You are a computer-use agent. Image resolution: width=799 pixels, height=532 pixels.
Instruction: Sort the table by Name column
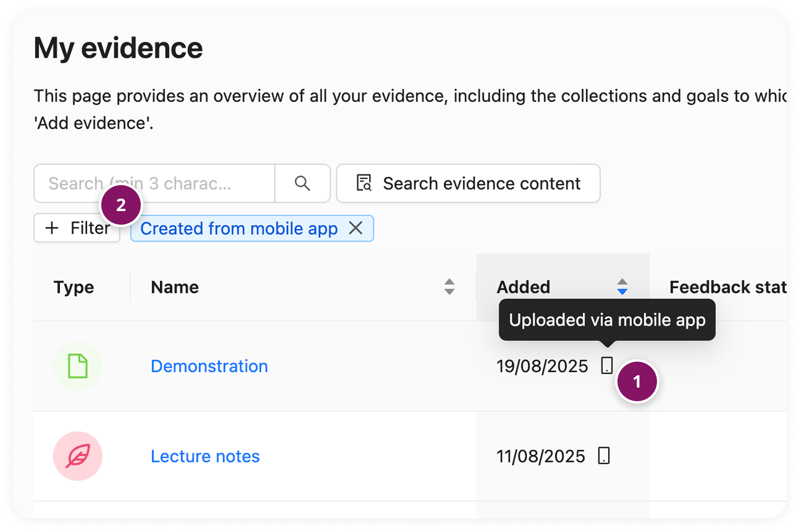(x=450, y=287)
